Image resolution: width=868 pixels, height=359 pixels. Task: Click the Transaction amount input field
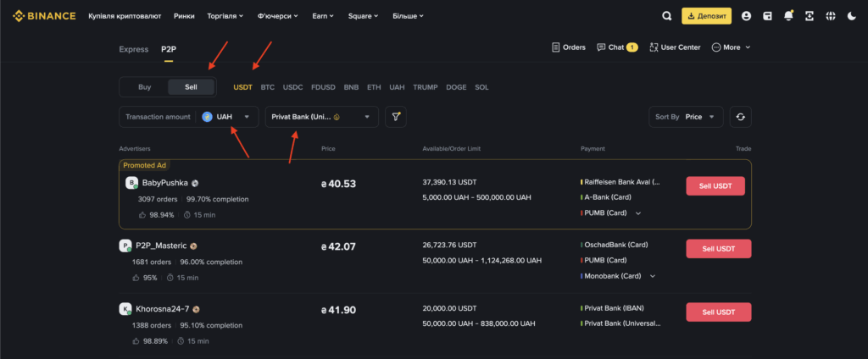tap(159, 117)
